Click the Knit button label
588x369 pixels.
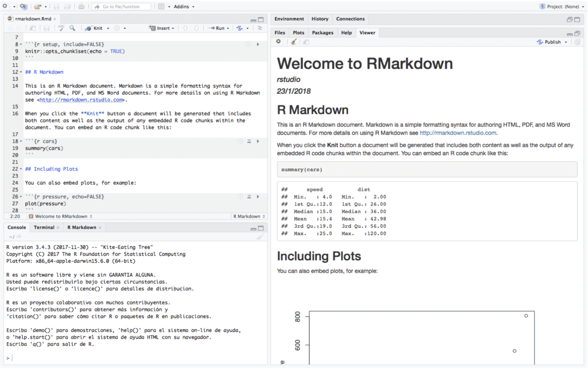pyautogui.click(x=98, y=28)
